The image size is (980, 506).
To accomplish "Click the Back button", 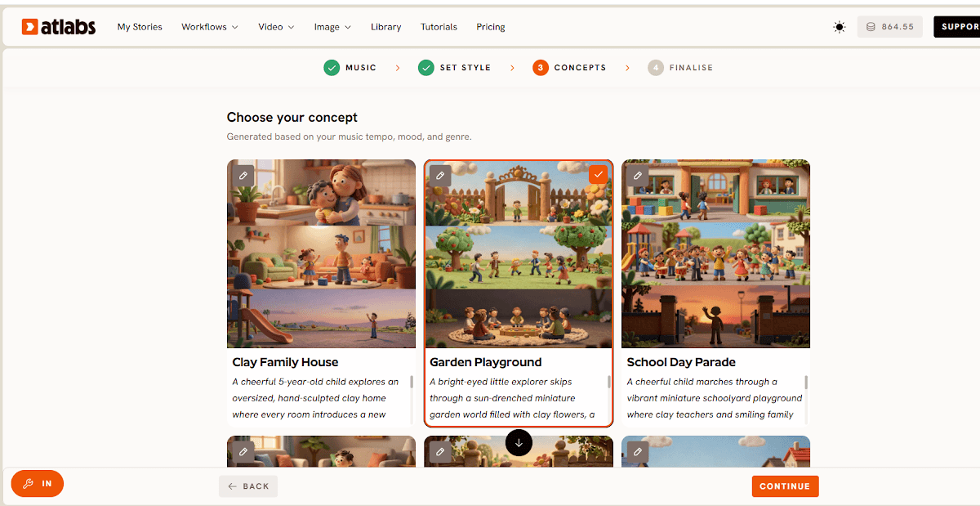I will (x=248, y=486).
